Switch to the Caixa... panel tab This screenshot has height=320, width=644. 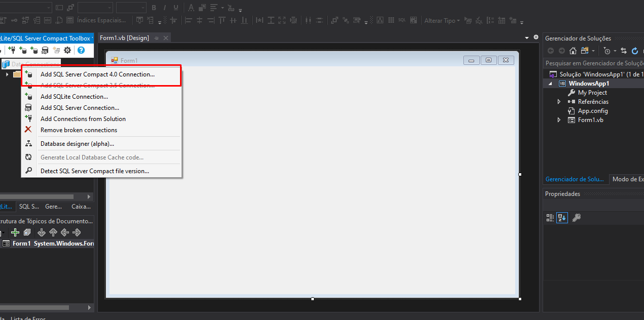(x=81, y=207)
